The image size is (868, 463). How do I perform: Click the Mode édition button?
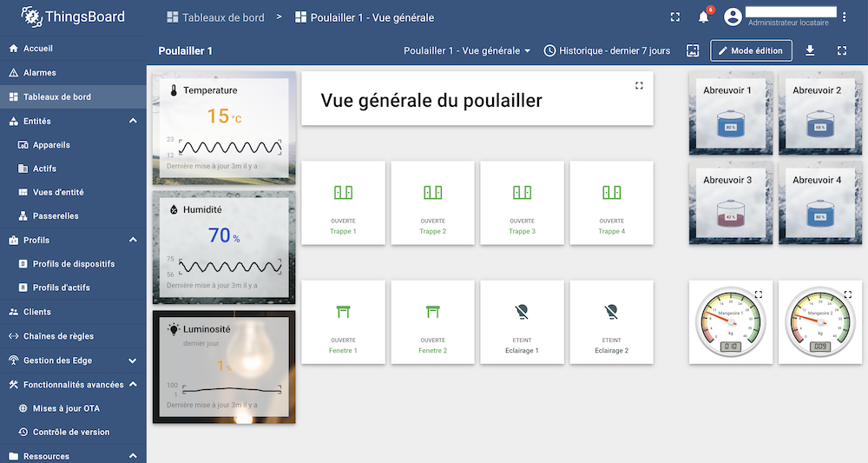coord(751,50)
